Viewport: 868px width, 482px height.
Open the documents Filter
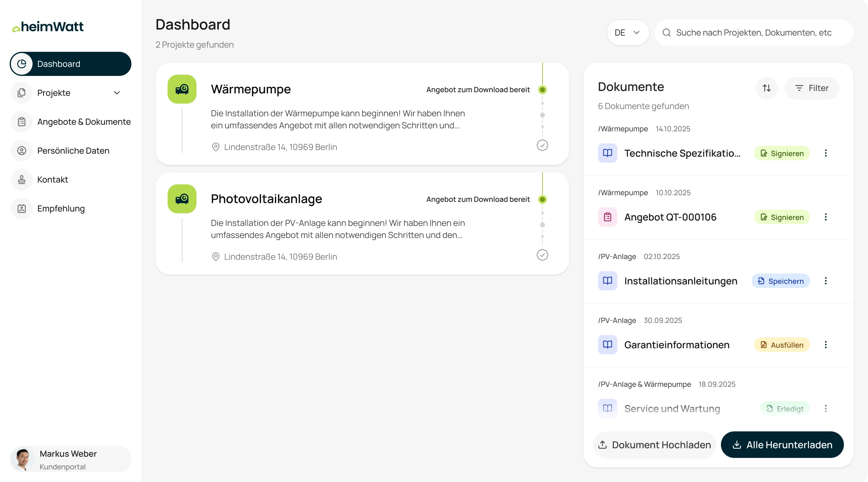[x=812, y=88]
